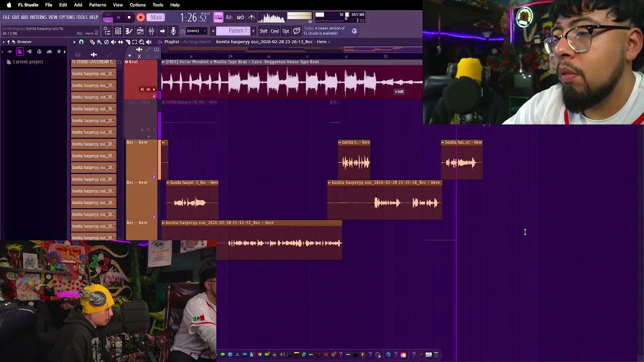Screen dimensions: 644x362
Task: Expand the Browser options arrow
Action: [x=4, y=42]
